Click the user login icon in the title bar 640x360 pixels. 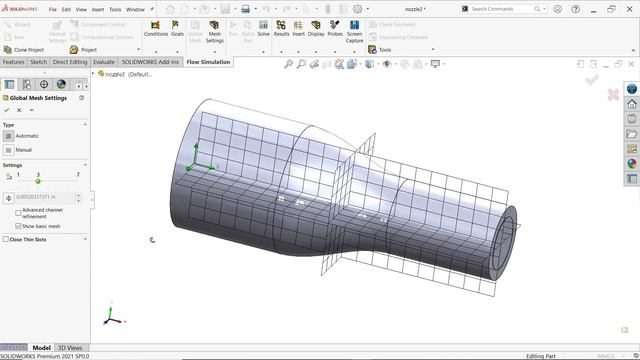[557, 9]
